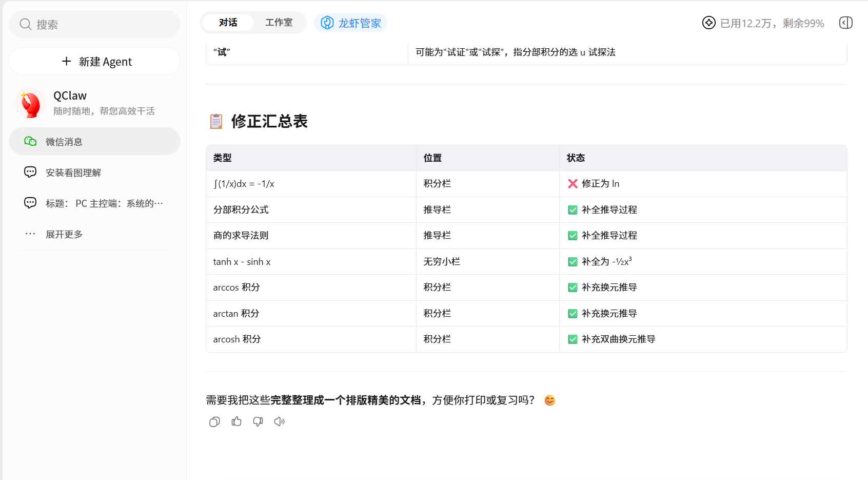
Task: Click the 修正汇总表 clipboard icon
Action: pos(216,121)
